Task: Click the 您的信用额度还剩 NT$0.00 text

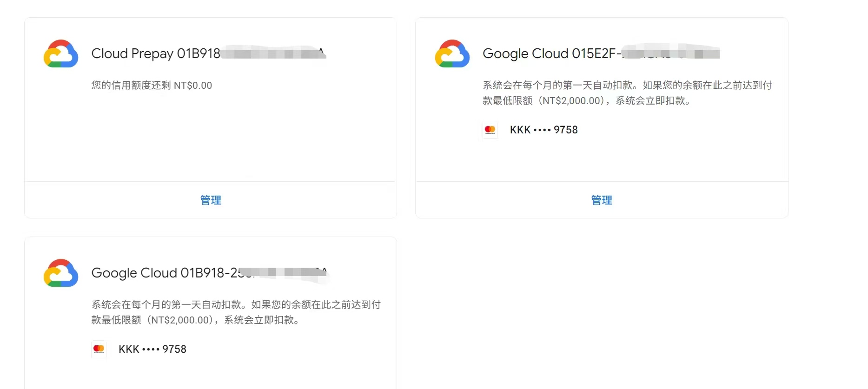Action: coord(152,86)
